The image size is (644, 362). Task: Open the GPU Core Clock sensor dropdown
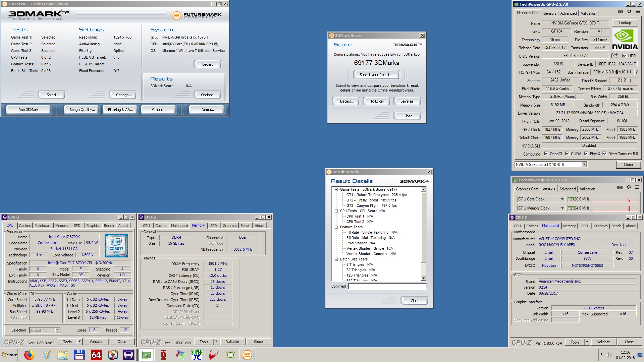pyautogui.click(x=562, y=199)
